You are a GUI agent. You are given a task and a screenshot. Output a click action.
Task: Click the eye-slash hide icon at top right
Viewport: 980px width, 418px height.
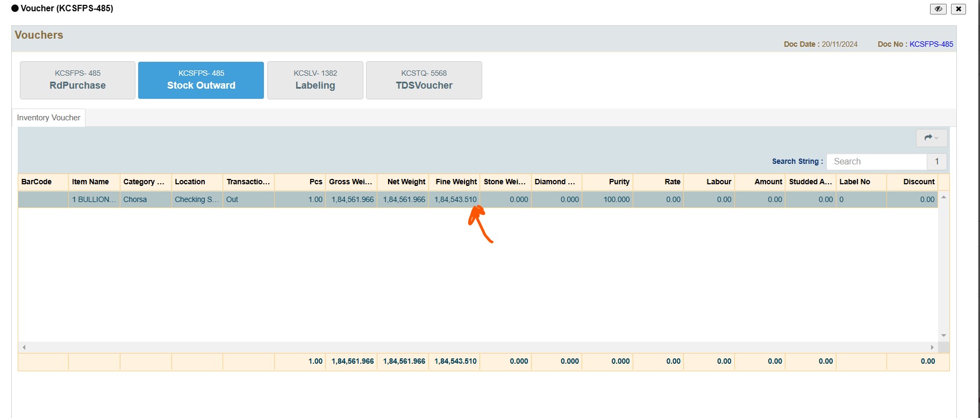coord(938,9)
